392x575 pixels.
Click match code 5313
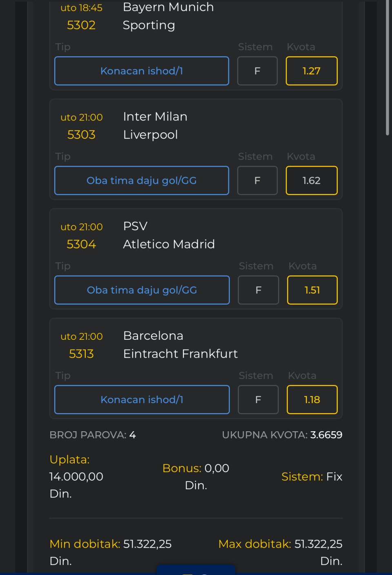tap(81, 354)
